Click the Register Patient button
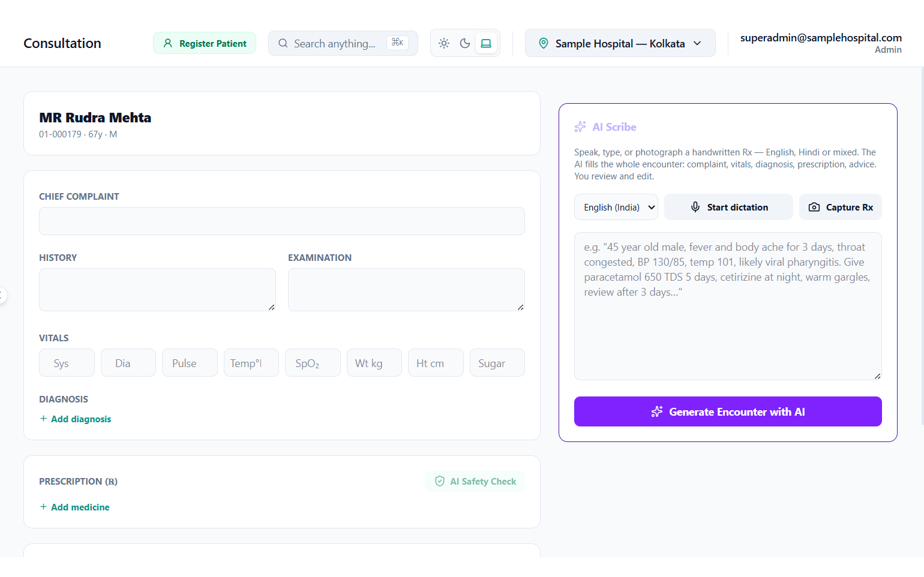This screenshot has height=577, width=924. tap(205, 43)
